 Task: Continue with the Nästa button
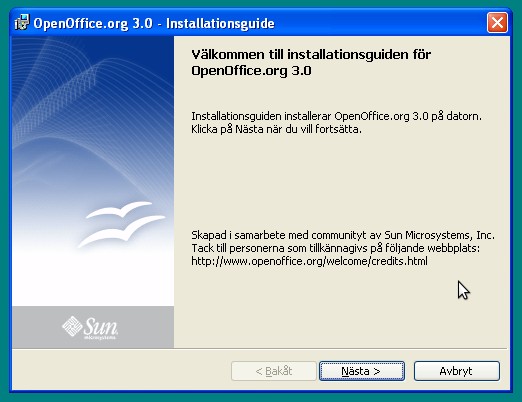(x=362, y=371)
